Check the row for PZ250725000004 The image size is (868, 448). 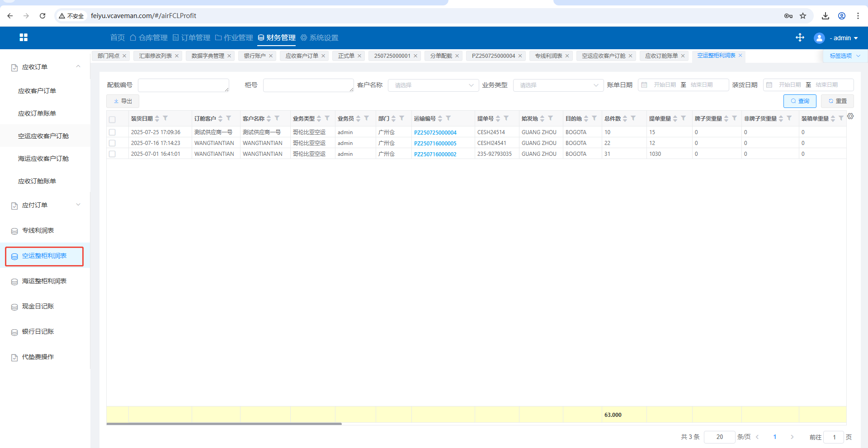112,132
